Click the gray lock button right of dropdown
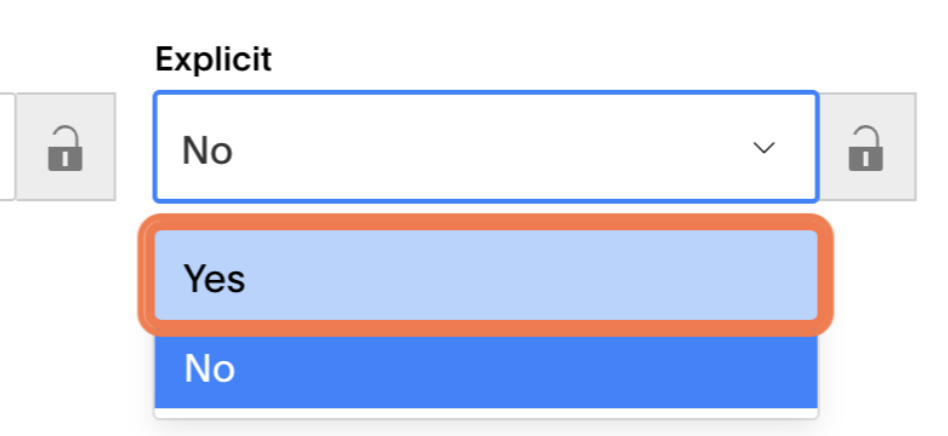Viewport: 948px width, 436px height. 867,147
